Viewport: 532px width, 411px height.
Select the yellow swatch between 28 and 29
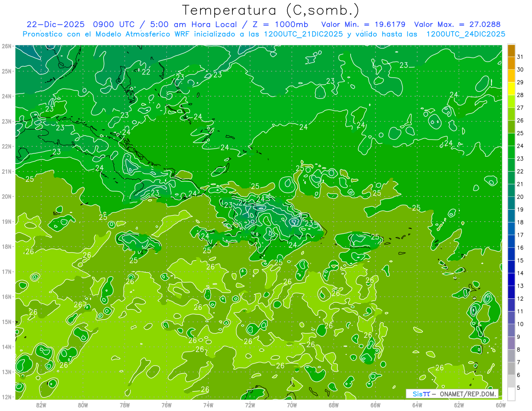511,89
